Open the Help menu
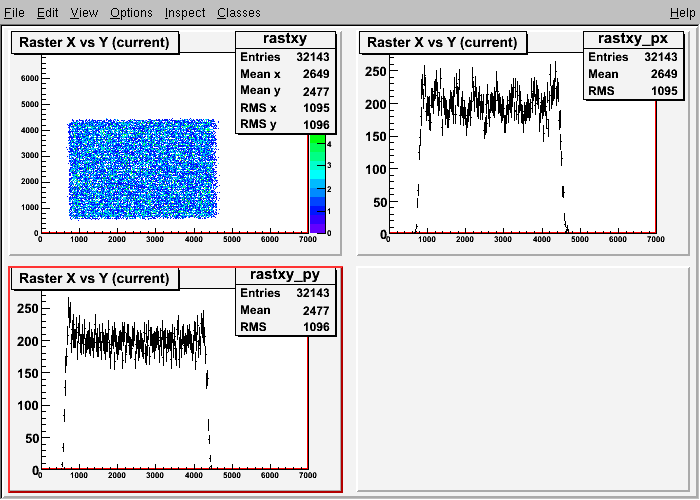 click(x=683, y=13)
